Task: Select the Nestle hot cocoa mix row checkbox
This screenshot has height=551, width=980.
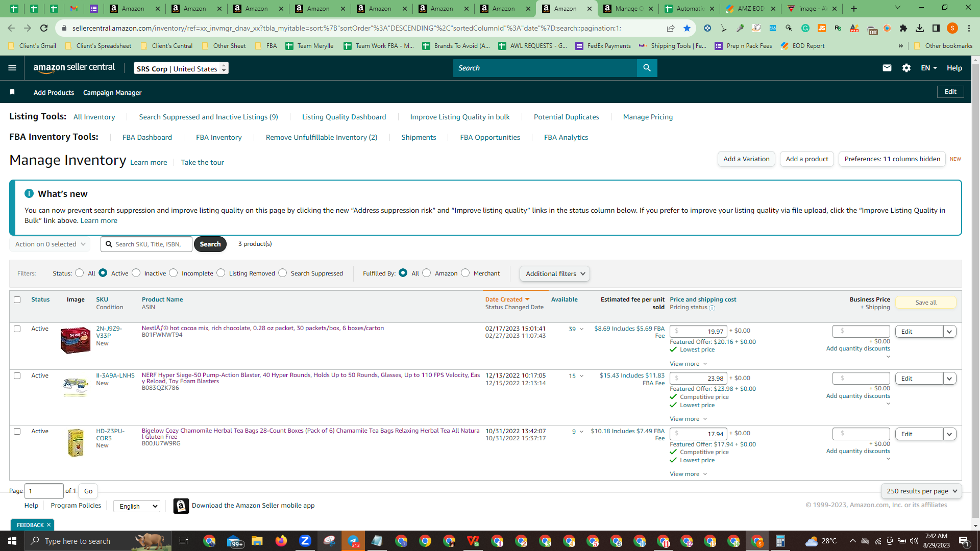Action: [x=17, y=329]
